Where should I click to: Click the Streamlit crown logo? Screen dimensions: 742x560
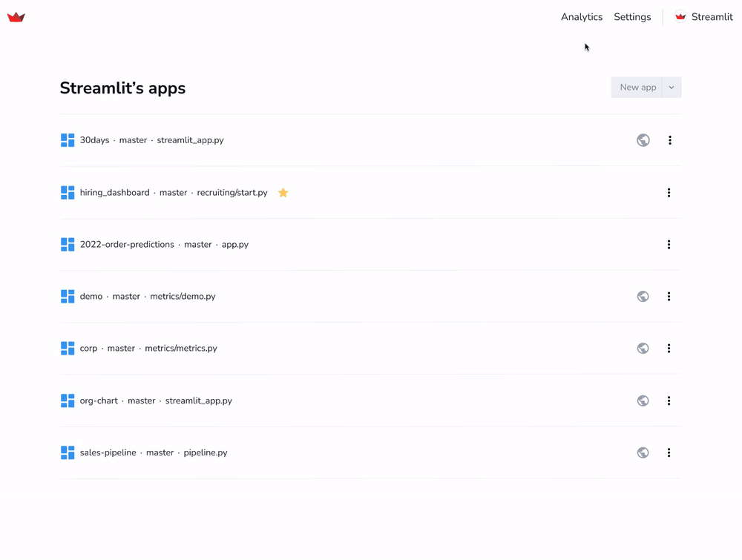[16, 16]
